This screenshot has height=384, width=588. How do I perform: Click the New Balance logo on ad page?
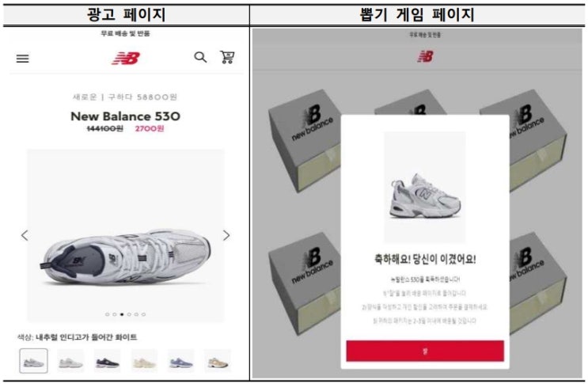click(126, 58)
